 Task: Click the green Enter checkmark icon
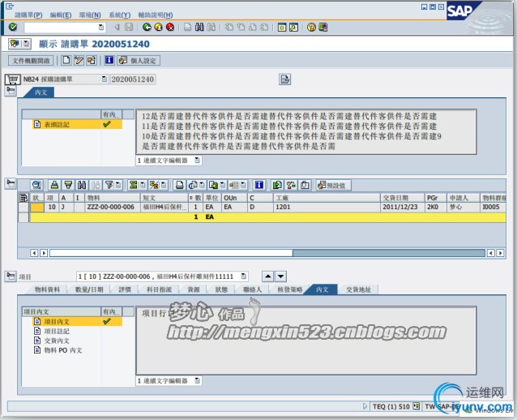click(x=13, y=27)
